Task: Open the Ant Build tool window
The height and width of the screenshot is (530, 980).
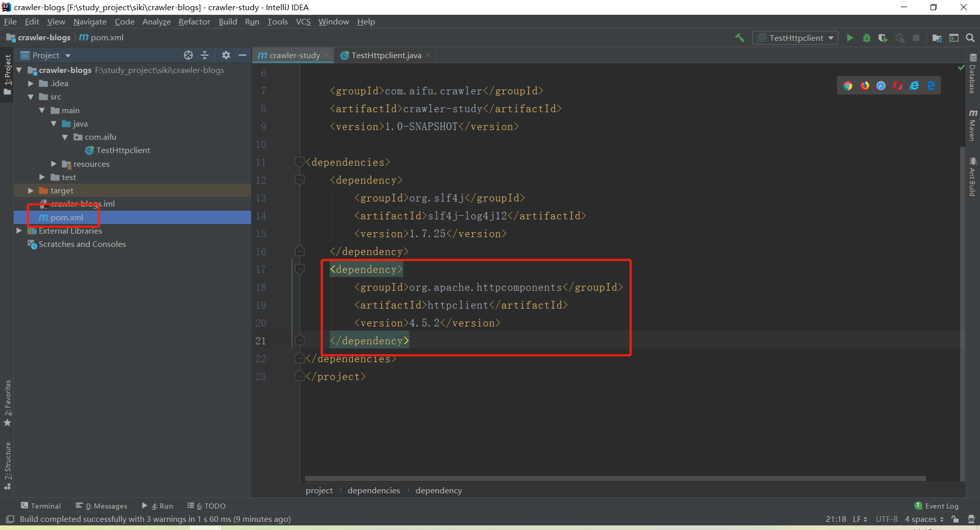Action: 973,173
